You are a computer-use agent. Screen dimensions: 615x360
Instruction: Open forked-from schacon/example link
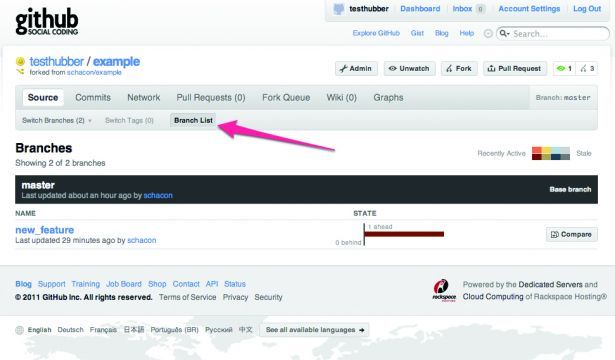[94, 73]
